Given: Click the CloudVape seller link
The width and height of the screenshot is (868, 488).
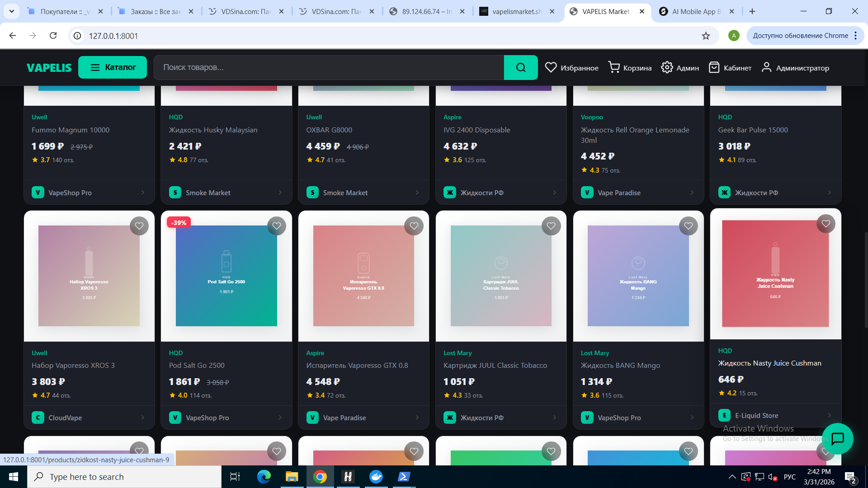Looking at the screenshot, I should click(65, 418).
